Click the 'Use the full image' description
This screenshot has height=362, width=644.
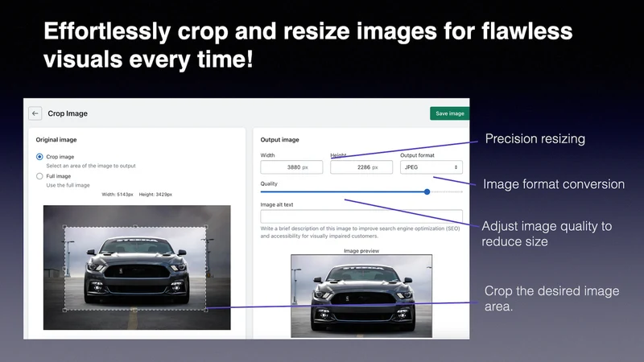pyautogui.click(x=68, y=185)
